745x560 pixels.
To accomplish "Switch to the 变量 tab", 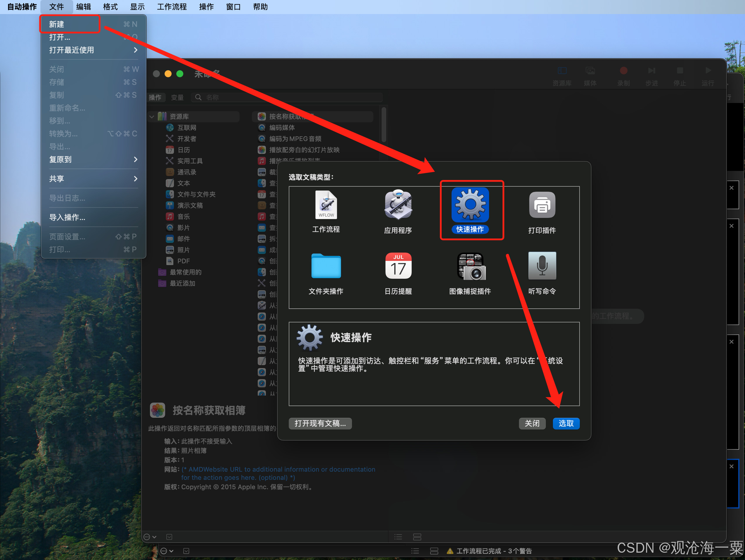I will pyautogui.click(x=177, y=98).
